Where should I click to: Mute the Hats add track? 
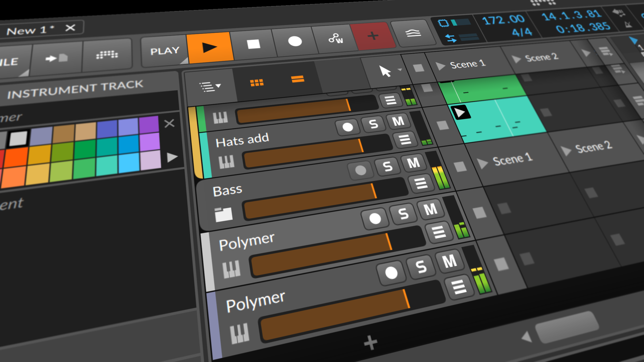click(398, 121)
